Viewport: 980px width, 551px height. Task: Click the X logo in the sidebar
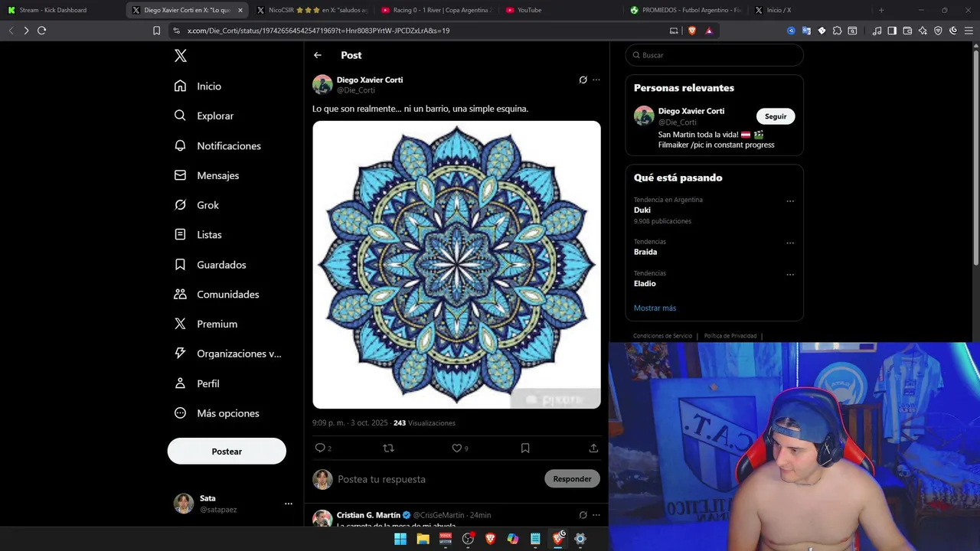coord(180,56)
